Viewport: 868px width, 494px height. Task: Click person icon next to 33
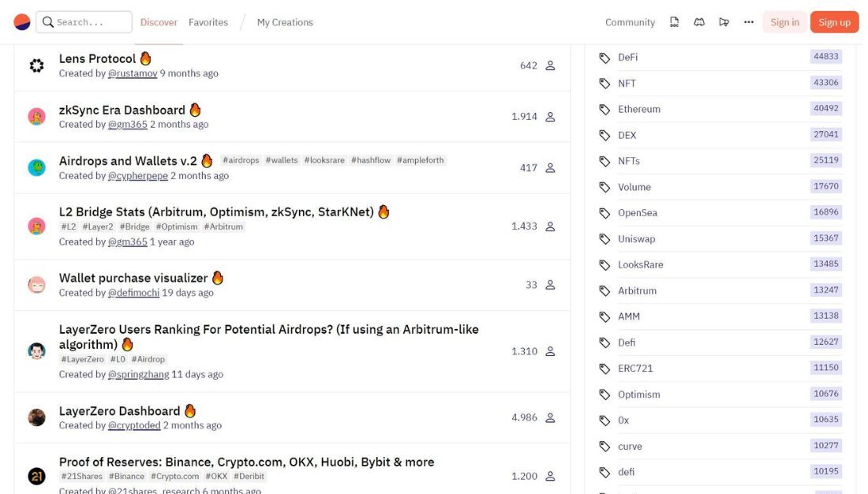point(550,285)
